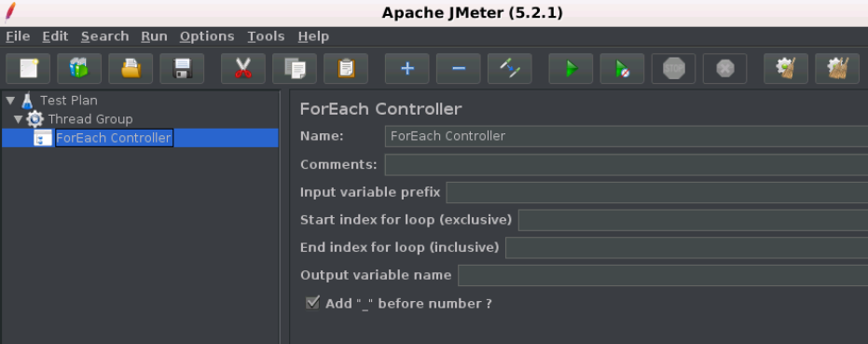Select the ForEach Controller tree item

pyautogui.click(x=114, y=138)
